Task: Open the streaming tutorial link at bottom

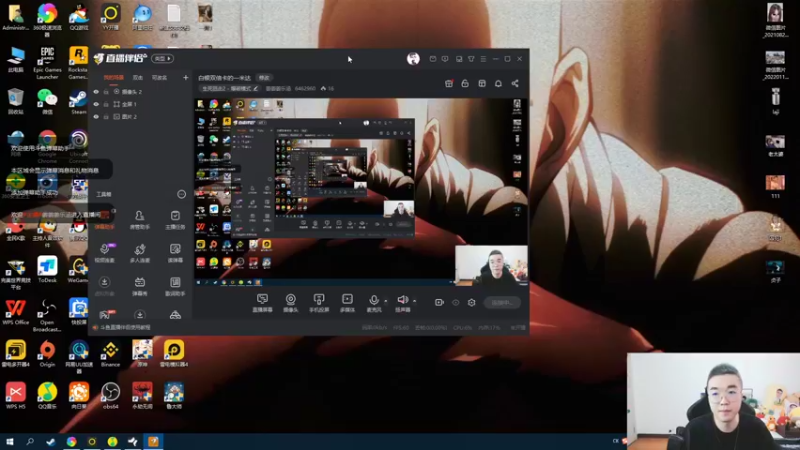Action: coord(126,328)
